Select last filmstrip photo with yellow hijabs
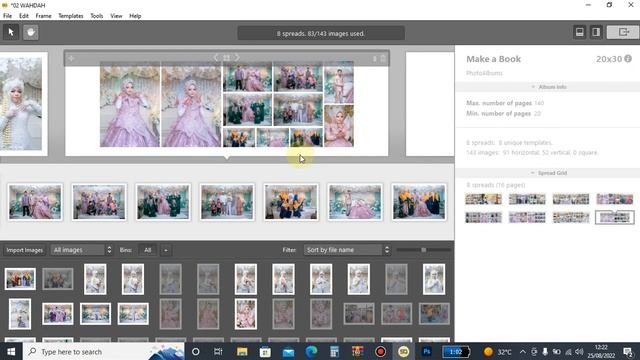The width and height of the screenshot is (640, 360). pos(419,202)
